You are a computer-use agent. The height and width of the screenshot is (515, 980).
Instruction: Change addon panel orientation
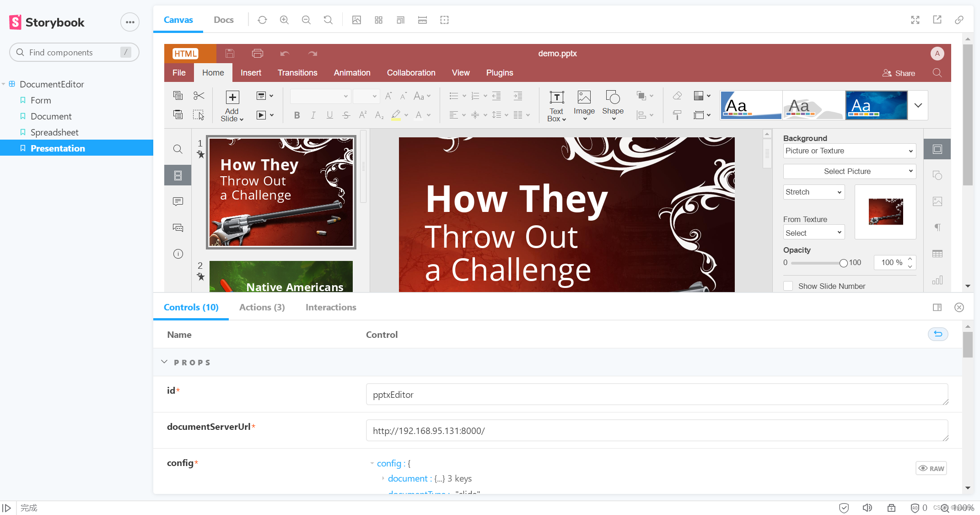coord(937,307)
